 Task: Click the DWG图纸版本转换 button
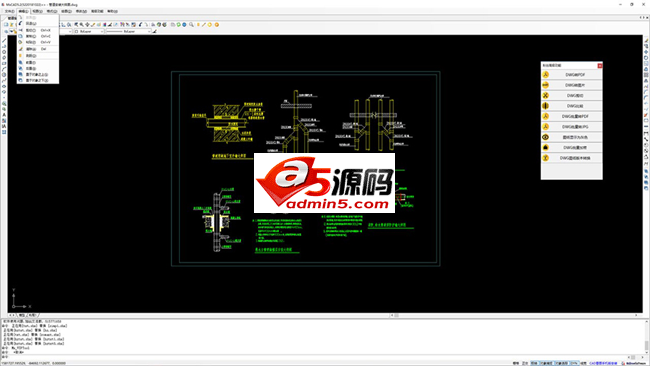click(572, 158)
